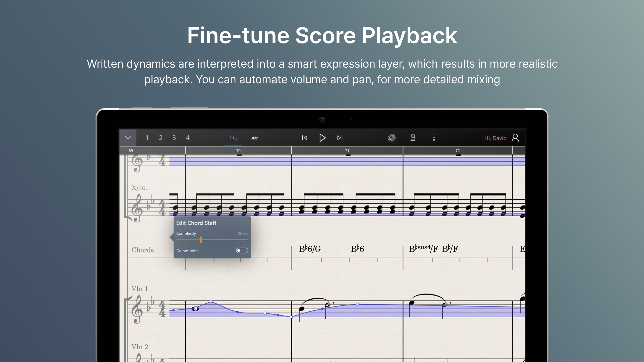Viewport: 644px width, 362px height.
Task: Open the three-dot overflow menu
Action: point(434,138)
